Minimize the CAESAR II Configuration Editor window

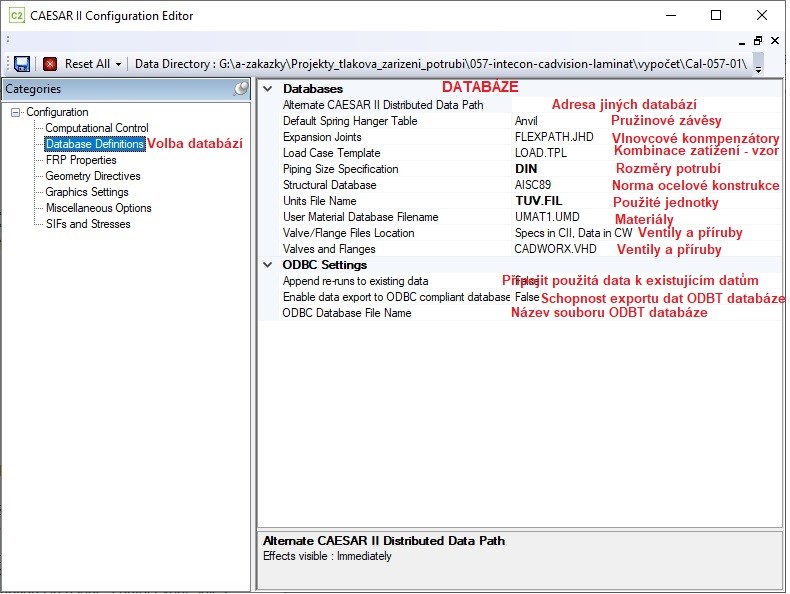671,16
